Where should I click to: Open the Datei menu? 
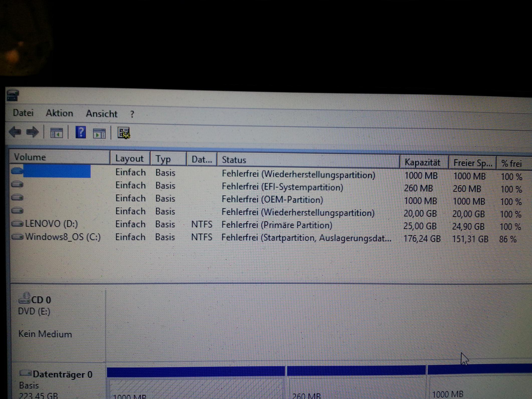(23, 113)
